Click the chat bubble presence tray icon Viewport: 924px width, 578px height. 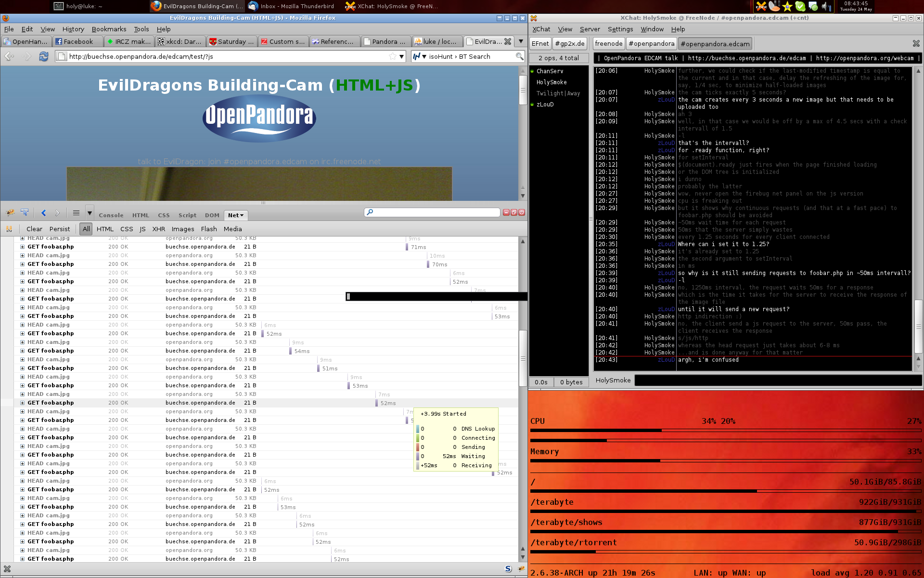pos(813,6)
